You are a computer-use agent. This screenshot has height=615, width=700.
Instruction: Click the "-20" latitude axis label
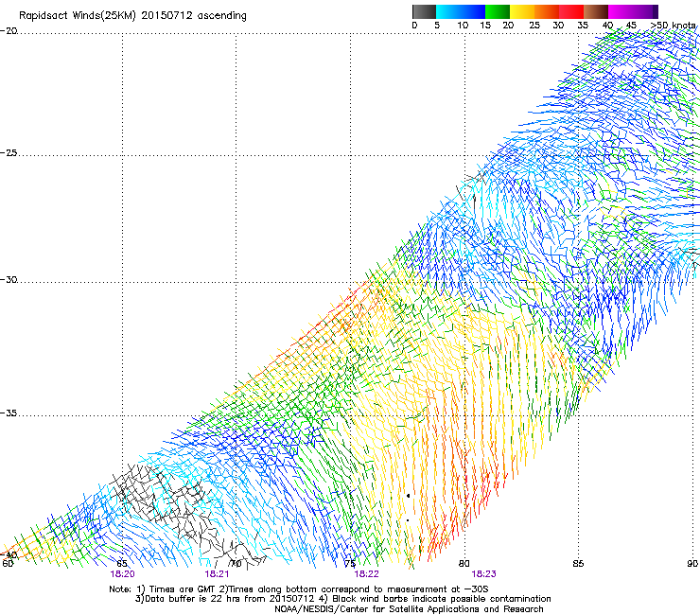coord(9,31)
